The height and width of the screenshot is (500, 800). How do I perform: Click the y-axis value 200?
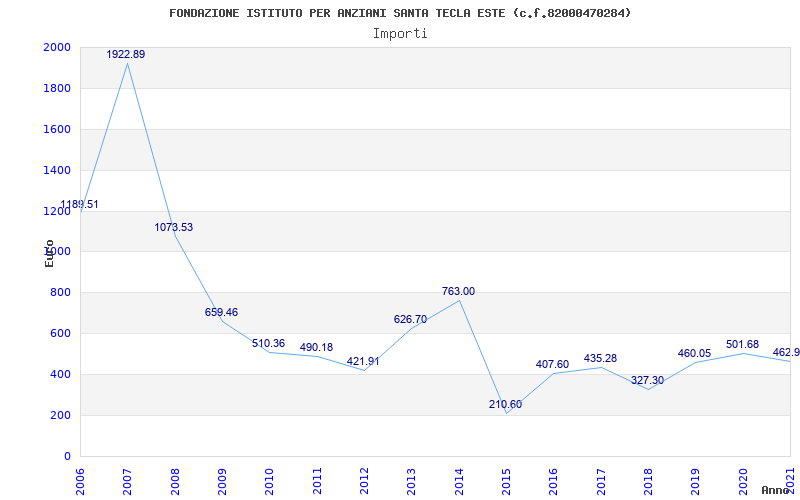[x=60, y=415]
